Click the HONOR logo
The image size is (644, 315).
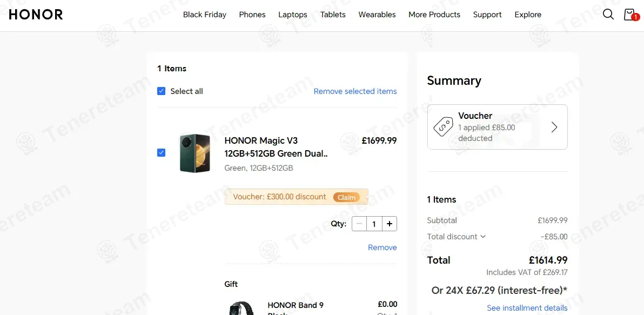pyautogui.click(x=36, y=15)
